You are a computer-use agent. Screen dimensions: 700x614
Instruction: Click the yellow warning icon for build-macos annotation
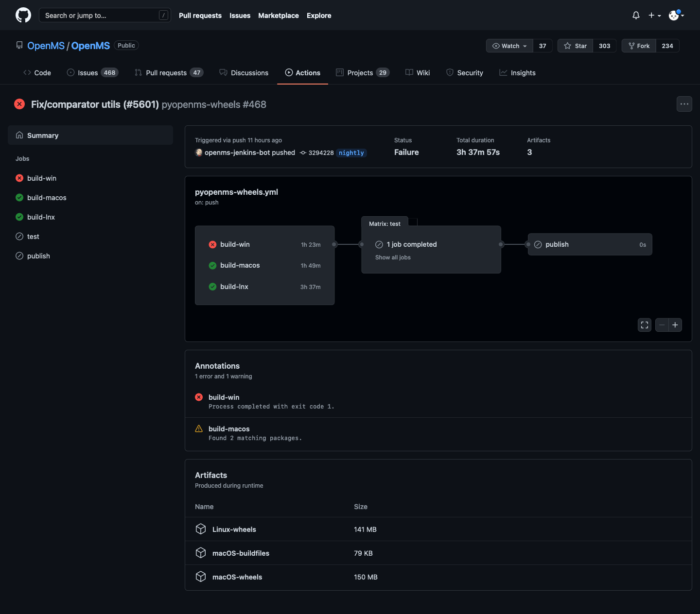tap(199, 428)
